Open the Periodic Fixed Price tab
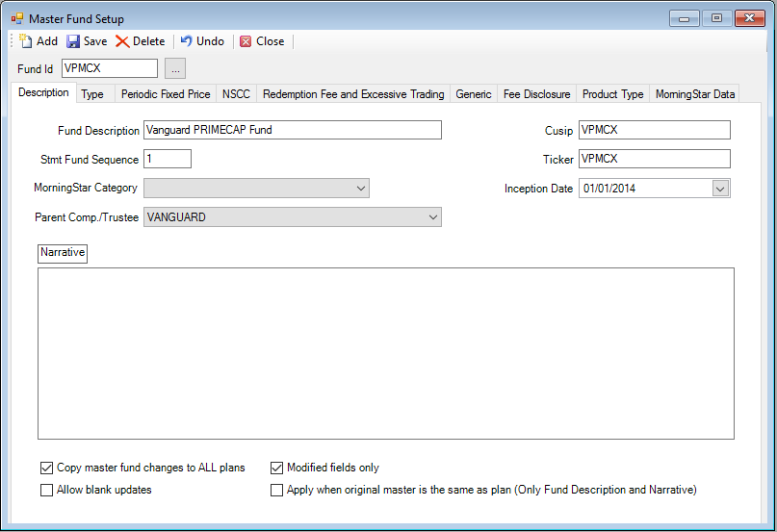This screenshot has height=532, width=777. (166, 94)
